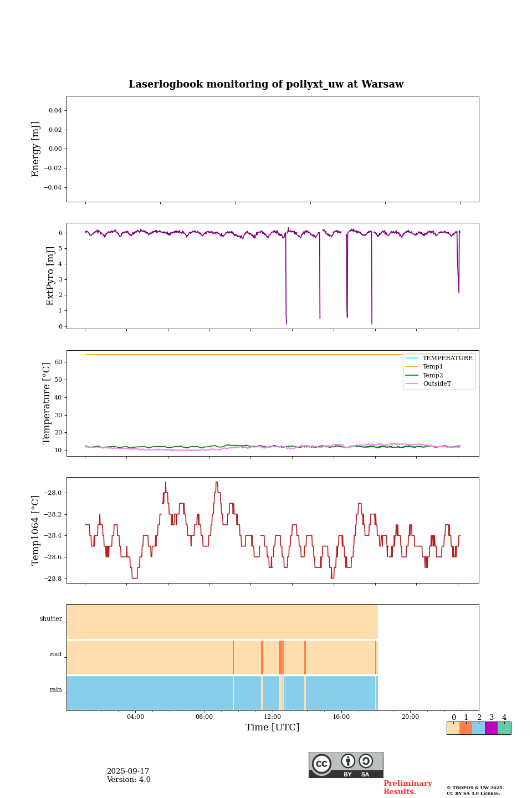This screenshot has height=798, width=532.
Task: Click the SA share-alike icon
Action: pos(366,761)
